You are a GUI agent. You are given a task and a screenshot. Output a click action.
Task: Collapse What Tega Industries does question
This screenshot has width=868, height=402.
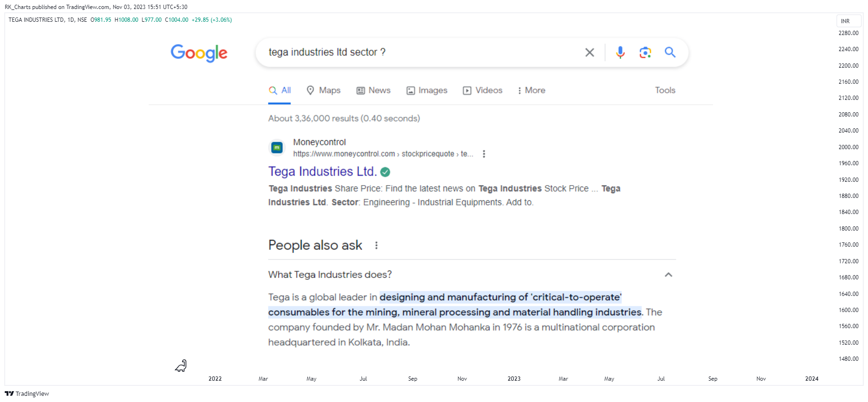pos(668,275)
